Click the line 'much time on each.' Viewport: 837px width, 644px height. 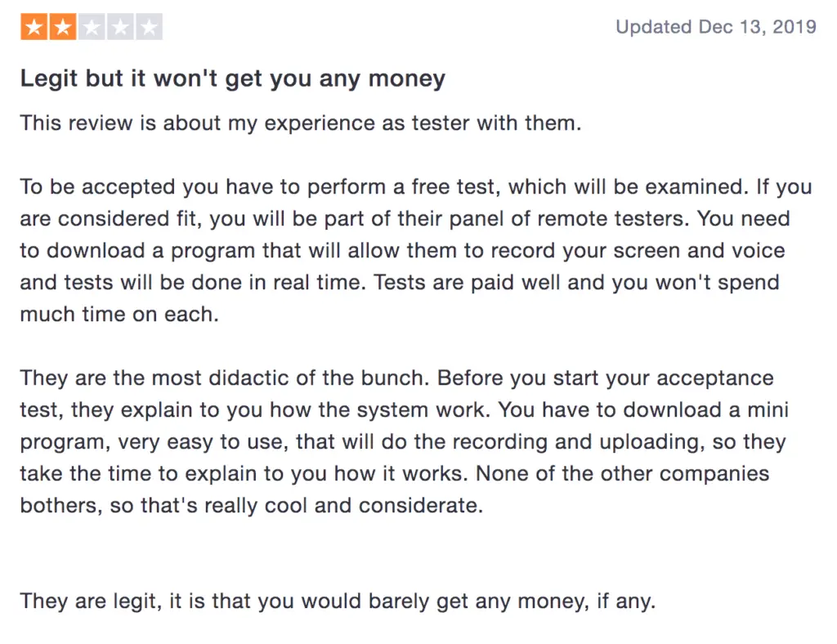(x=119, y=315)
